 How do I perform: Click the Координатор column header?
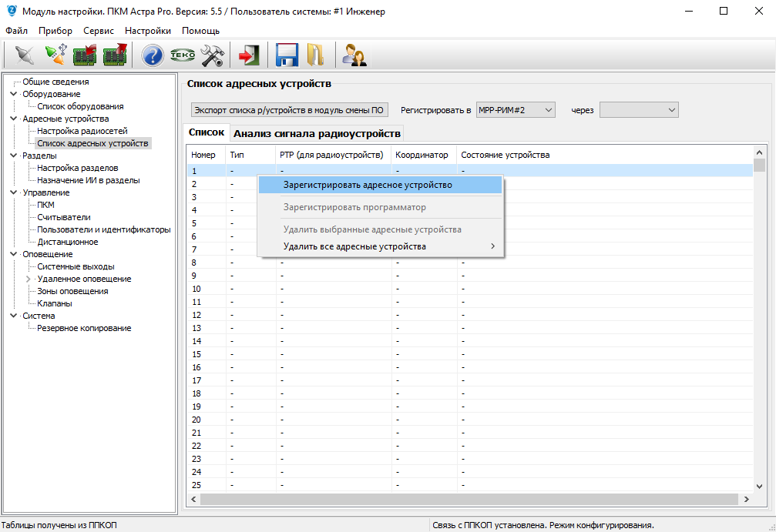point(424,155)
